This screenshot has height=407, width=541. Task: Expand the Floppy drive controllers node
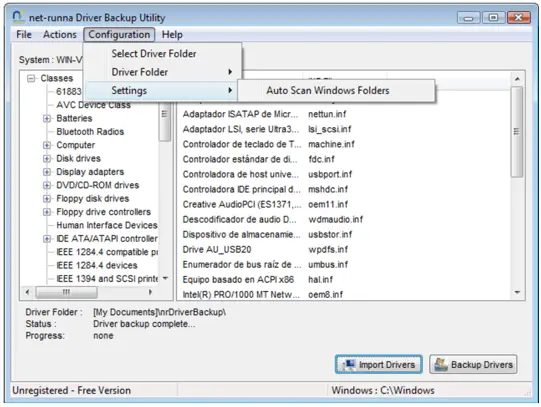[47, 212]
